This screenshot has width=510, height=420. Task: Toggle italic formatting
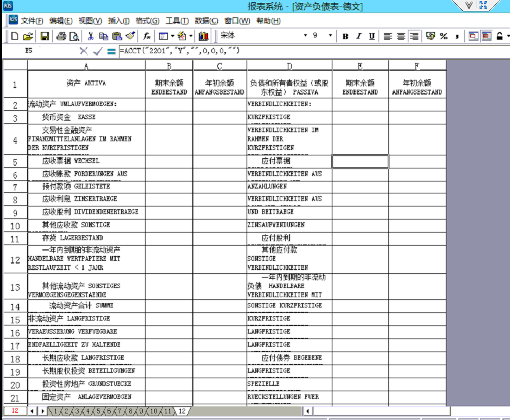tap(358, 37)
